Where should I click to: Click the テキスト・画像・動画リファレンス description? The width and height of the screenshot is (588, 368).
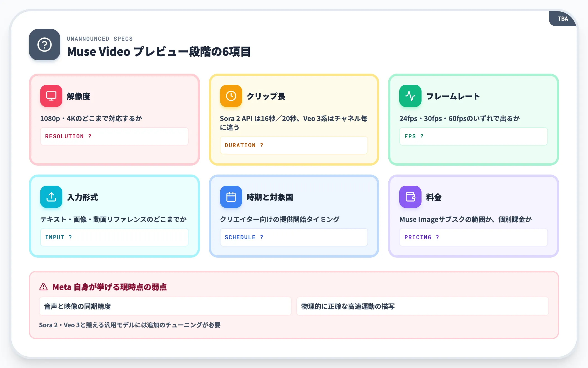[113, 219]
